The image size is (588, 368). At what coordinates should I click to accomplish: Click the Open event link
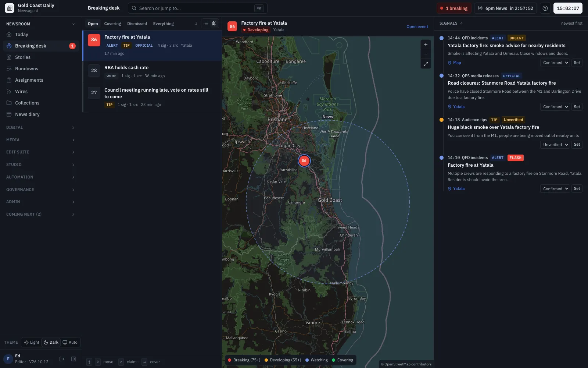click(x=417, y=27)
